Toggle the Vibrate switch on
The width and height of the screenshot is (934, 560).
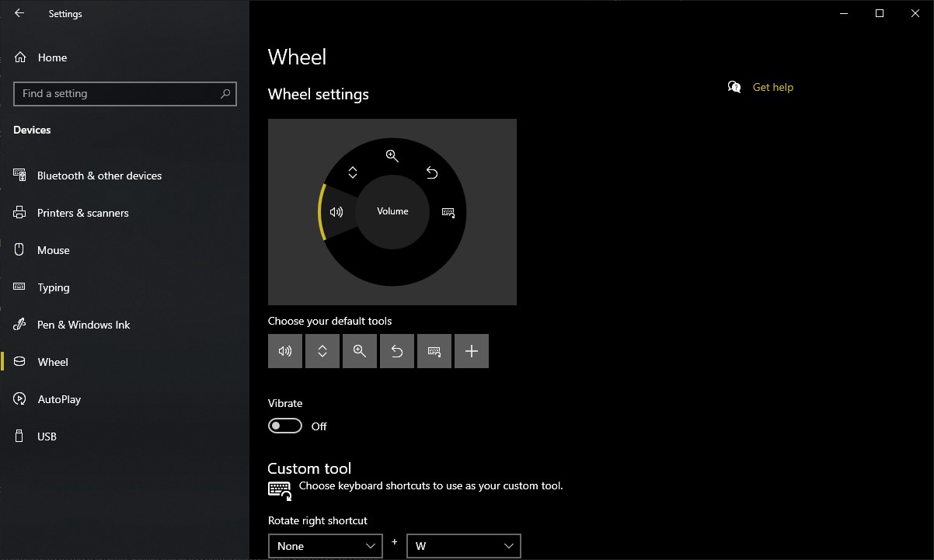point(284,426)
